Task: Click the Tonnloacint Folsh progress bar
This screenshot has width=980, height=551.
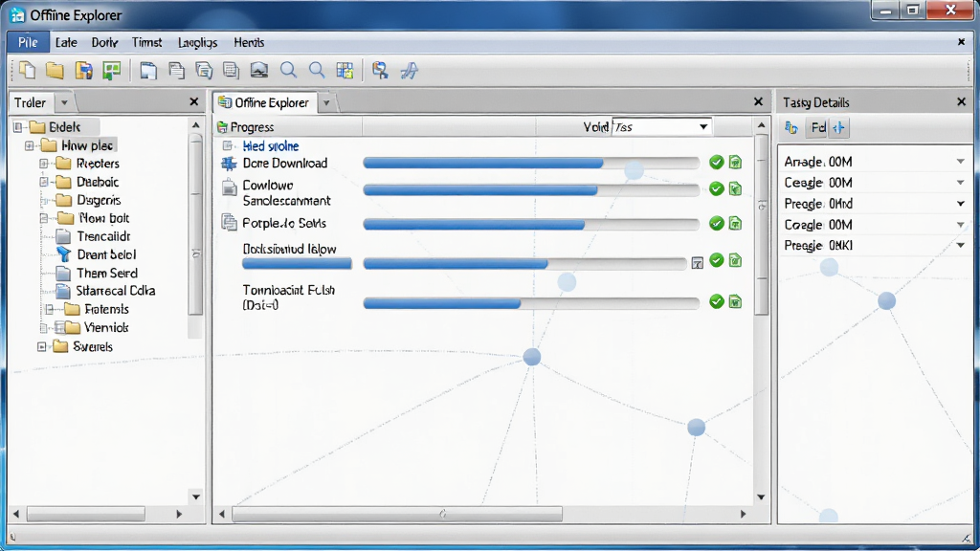Action: point(530,303)
